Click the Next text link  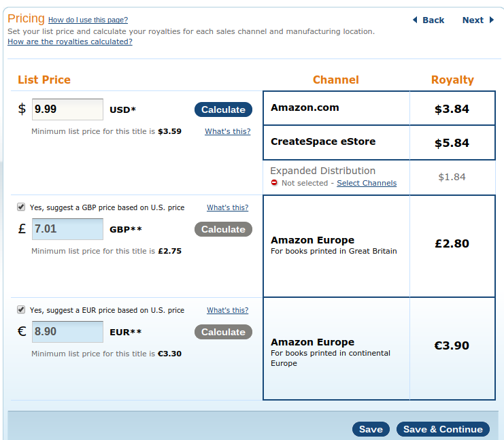(473, 20)
